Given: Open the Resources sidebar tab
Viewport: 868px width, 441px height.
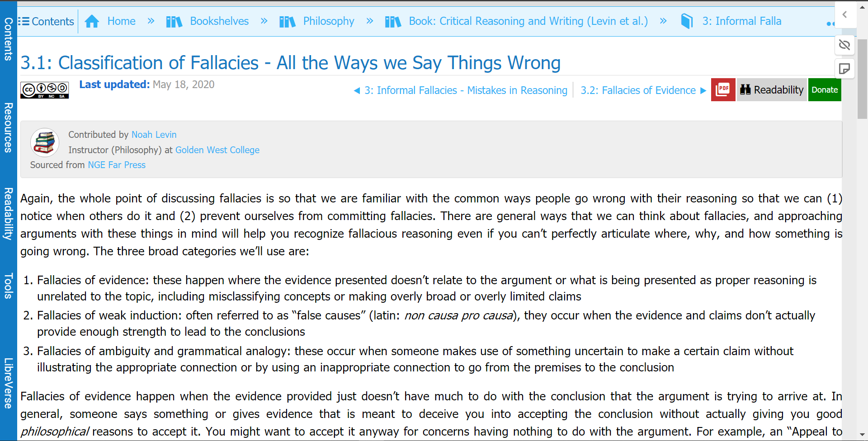Looking at the screenshot, I should click(x=8, y=127).
